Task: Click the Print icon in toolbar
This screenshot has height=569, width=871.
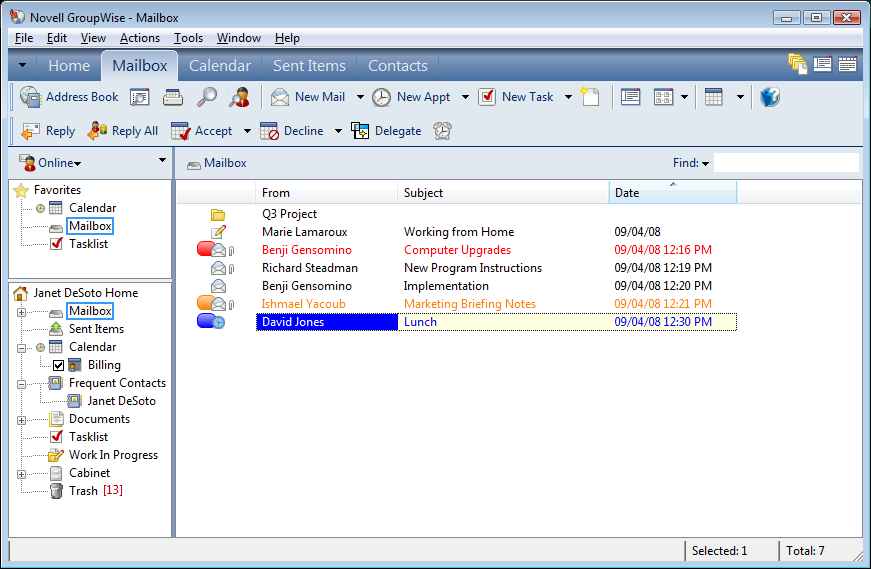Action: click(x=173, y=97)
